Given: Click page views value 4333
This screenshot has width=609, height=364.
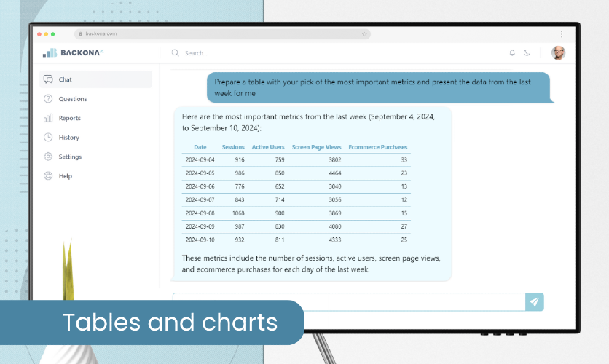Looking at the screenshot, I should (335, 240).
